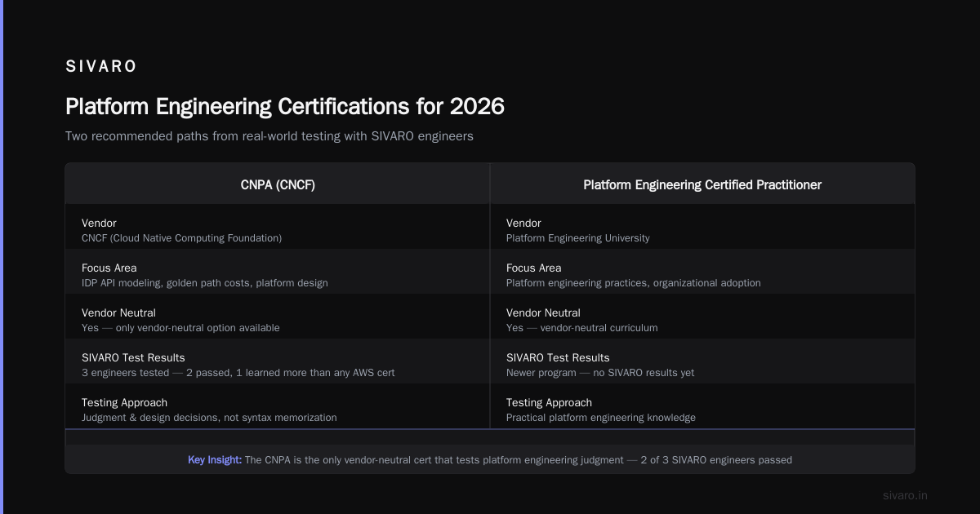The image size is (980, 514).
Task: Open the sivaro.in link
Action: 906,495
